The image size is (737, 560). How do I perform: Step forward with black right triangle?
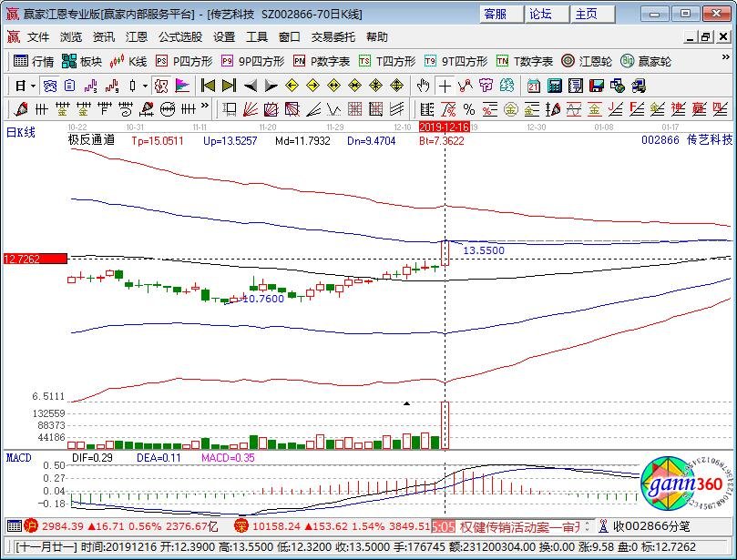tap(271, 86)
